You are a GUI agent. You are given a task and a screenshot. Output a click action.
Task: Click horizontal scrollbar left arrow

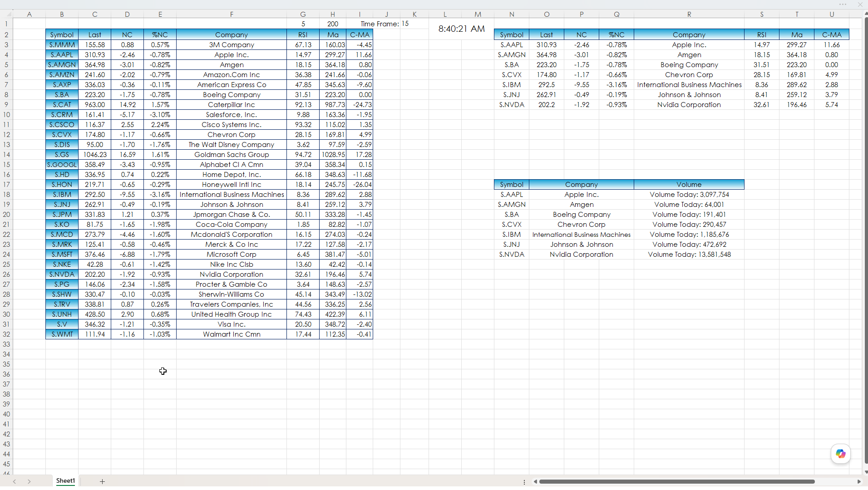point(535,481)
